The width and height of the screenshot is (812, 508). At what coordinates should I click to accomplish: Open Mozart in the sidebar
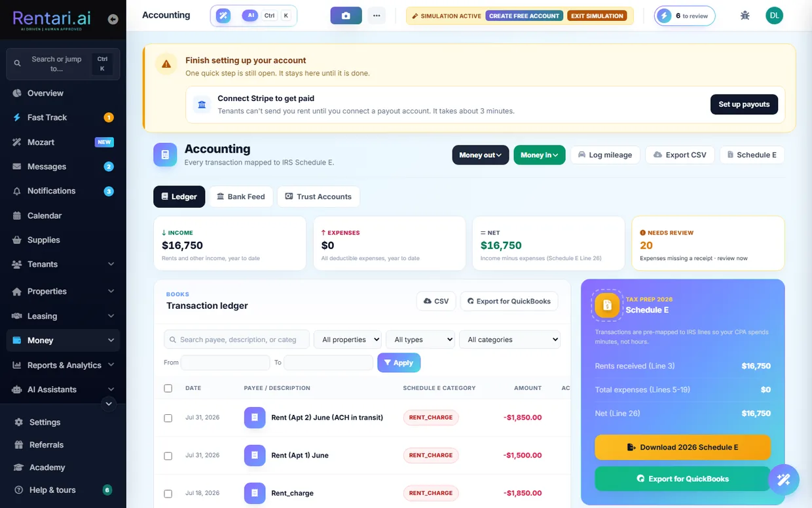click(x=63, y=142)
